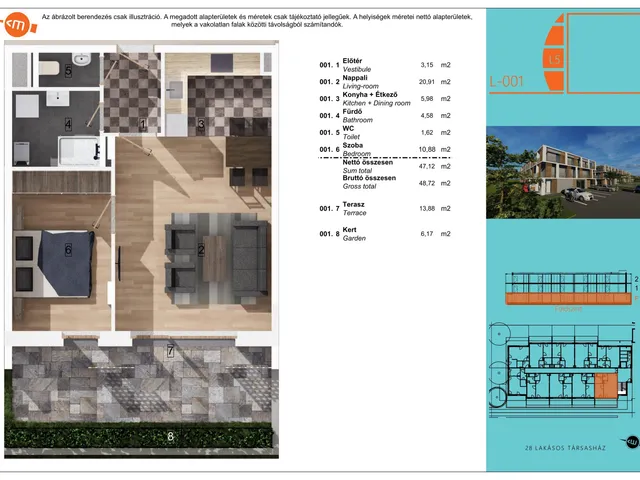
Task: Click the 'WC' row label
Action: 348,128
